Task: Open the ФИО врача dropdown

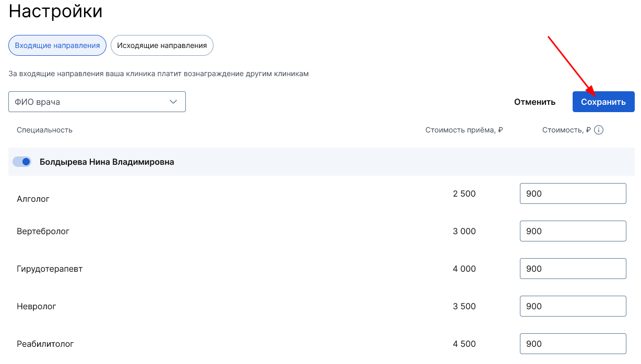Action: pyautogui.click(x=97, y=102)
